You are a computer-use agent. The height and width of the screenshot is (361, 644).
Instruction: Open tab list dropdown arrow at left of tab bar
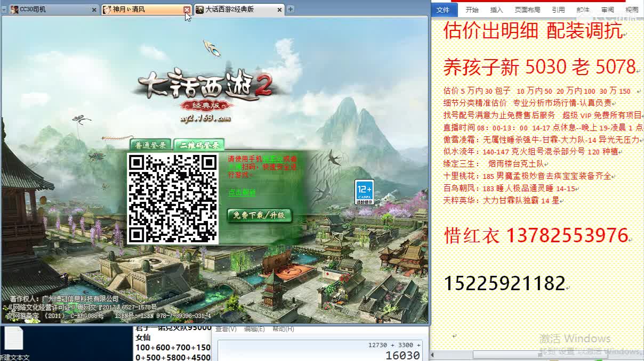tap(4, 10)
